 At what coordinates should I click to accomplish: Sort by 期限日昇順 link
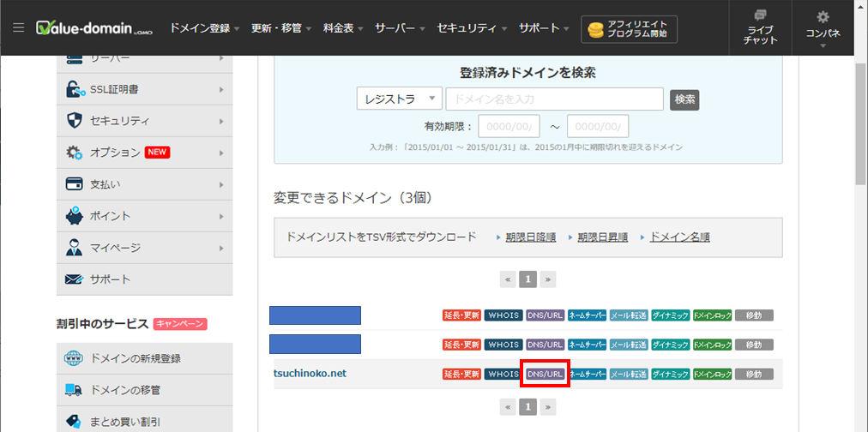point(602,237)
